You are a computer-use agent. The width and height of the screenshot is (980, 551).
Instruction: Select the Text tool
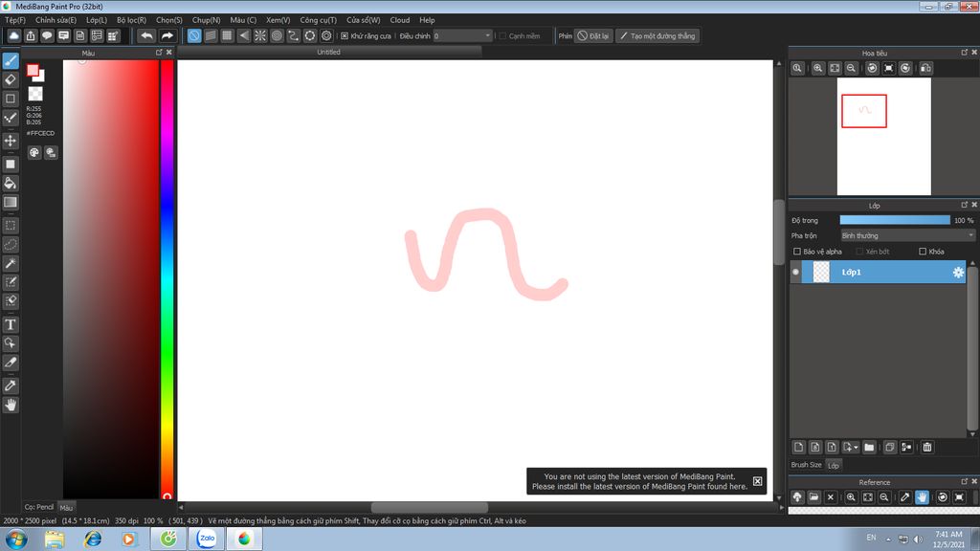tap(11, 324)
